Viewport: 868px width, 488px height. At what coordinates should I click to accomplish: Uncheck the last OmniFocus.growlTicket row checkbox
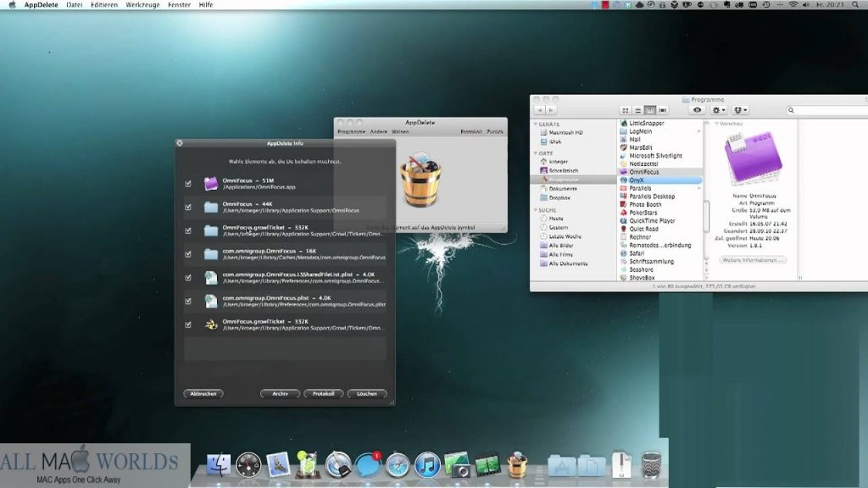[x=188, y=324]
